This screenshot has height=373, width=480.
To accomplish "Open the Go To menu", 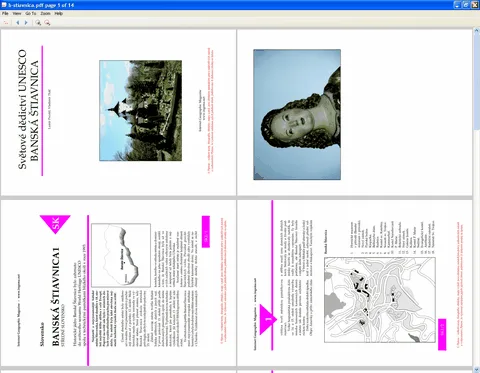I will click(x=31, y=14).
